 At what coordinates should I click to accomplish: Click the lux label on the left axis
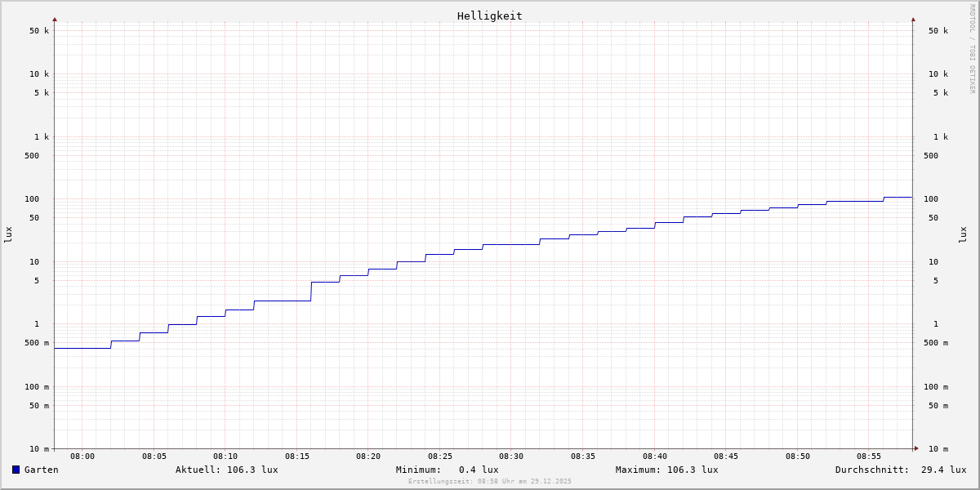[8, 234]
